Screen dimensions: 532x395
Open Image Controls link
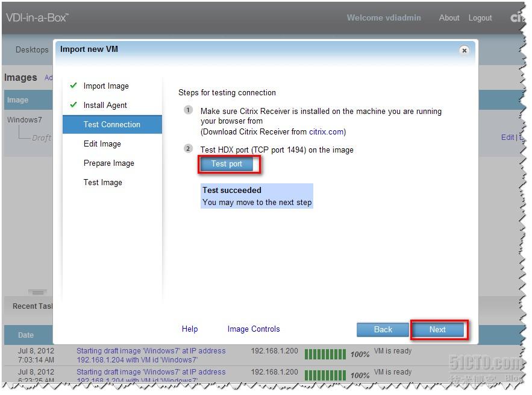(x=254, y=329)
